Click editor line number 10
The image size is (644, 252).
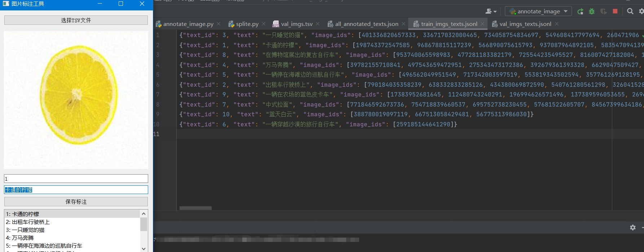(156, 124)
